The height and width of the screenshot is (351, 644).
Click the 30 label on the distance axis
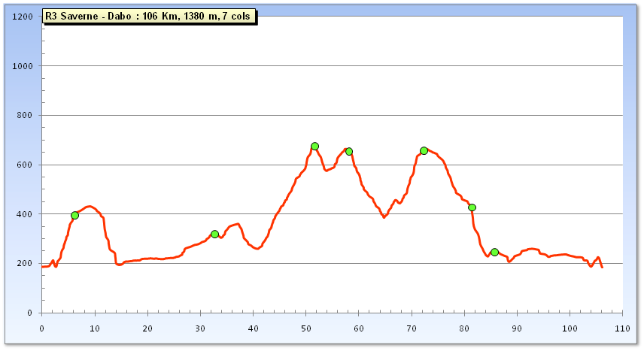pos(200,328)
